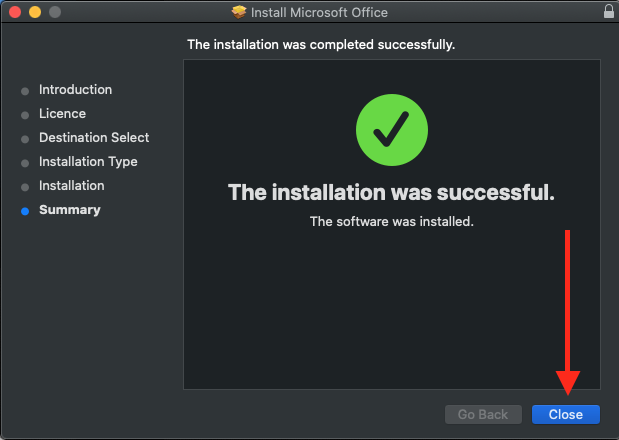Go to the Installation Type step
The height and width of the screenshot is (440, 619).
(x=88, y=162)
